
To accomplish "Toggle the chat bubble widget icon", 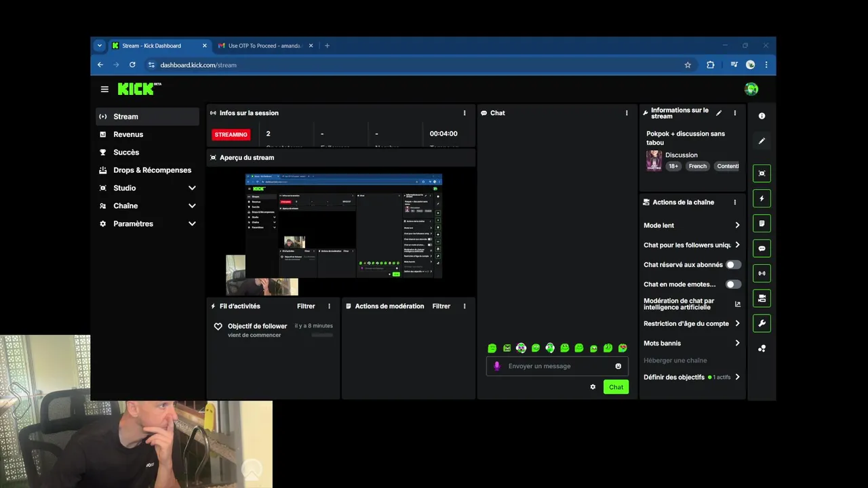I will (x=762, y=249).
